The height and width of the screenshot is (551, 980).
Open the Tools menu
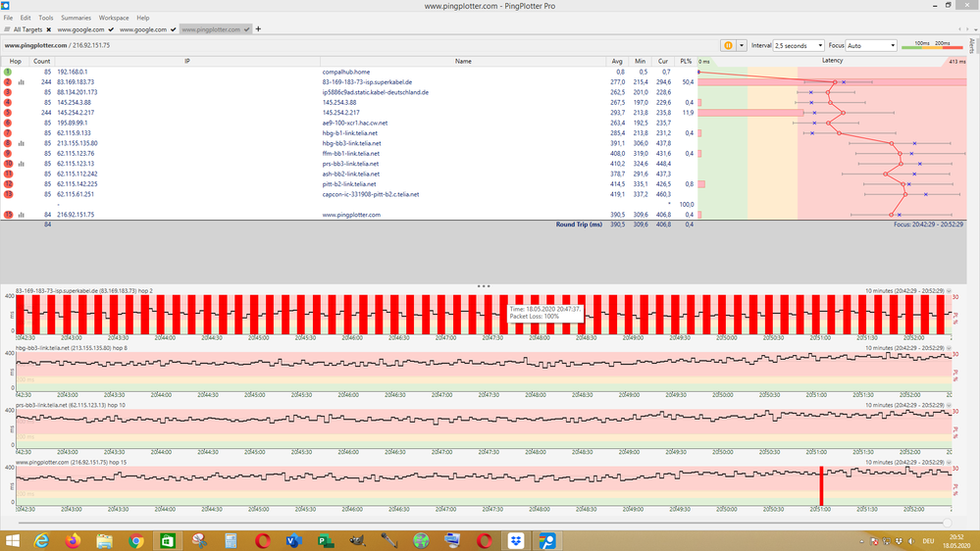coord(46,18)
